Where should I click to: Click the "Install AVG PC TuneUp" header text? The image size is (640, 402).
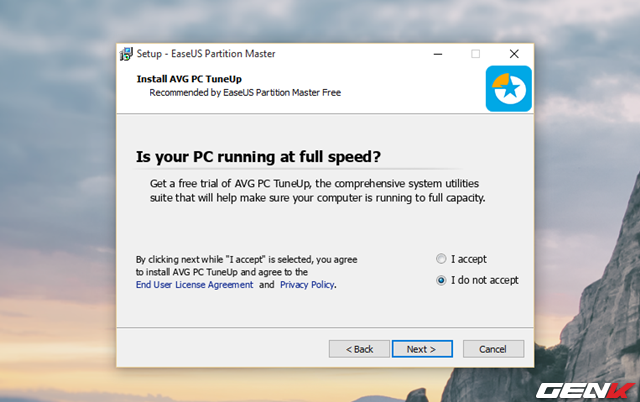[x=189, y=79]
